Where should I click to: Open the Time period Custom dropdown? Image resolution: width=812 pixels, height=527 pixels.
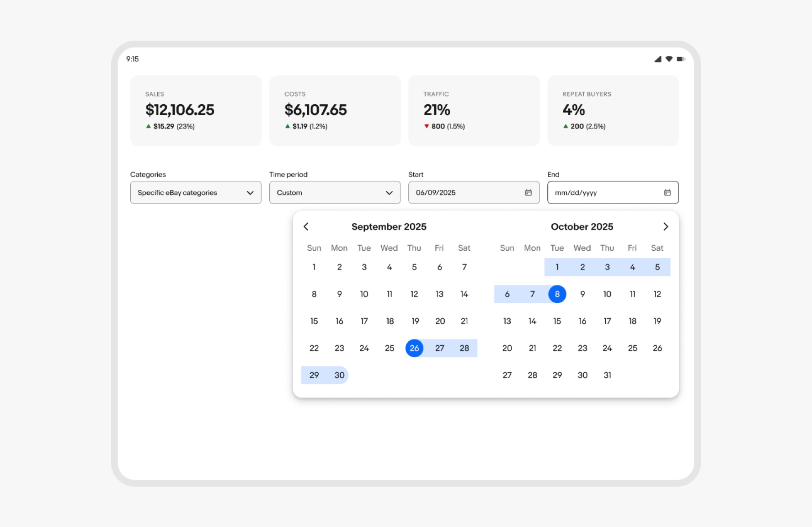335,193
